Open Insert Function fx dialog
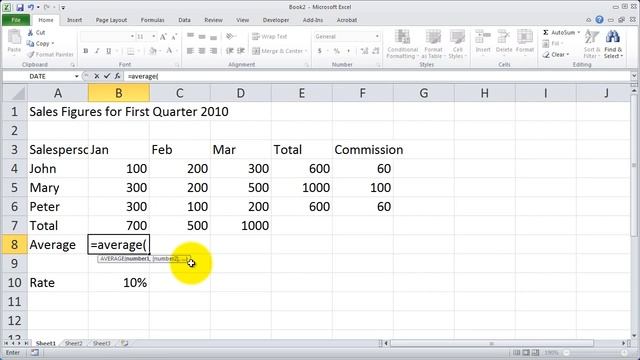The height and width of the screenshot is (360, 640). [x=117, y=76]
